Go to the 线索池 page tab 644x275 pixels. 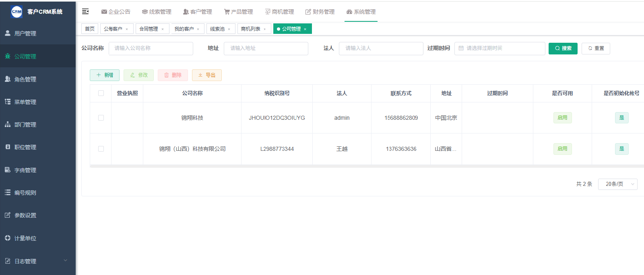217,29
